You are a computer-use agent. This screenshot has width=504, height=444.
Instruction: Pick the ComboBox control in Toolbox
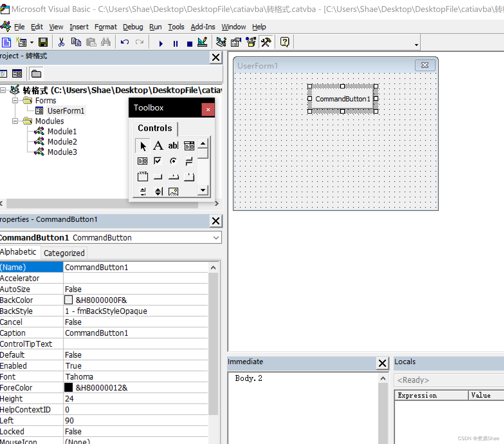pyautogui.click(x=189, y=146)
